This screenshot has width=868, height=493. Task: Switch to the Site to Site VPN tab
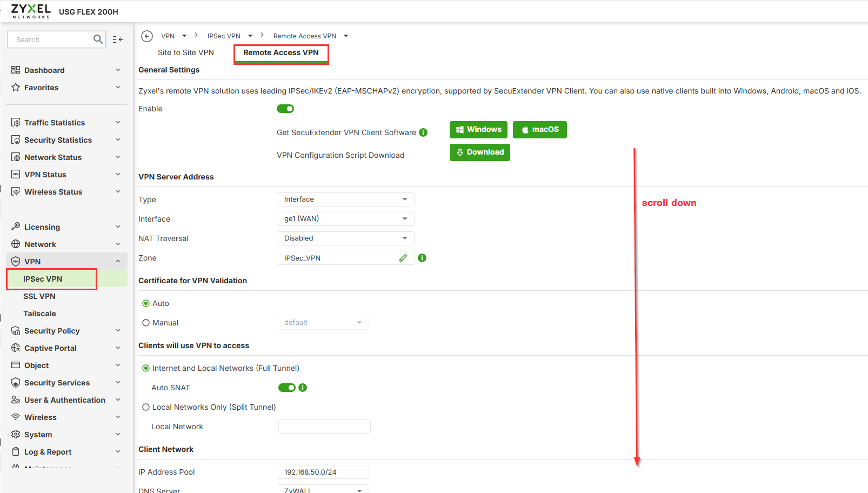(186, 52)
